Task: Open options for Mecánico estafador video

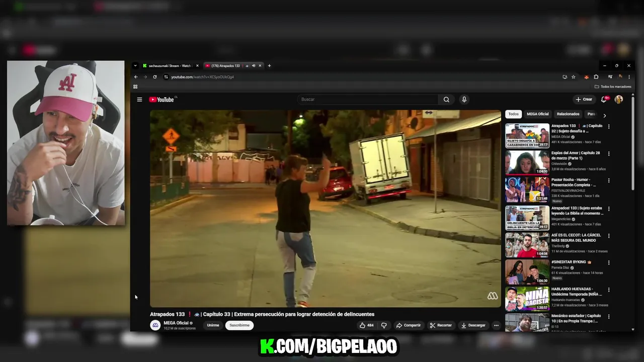Action: point(609,317)
